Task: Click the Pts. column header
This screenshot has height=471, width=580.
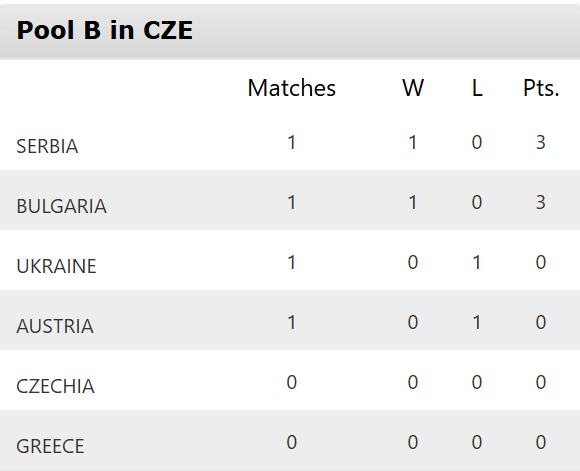Action: [x=541, y=88]
